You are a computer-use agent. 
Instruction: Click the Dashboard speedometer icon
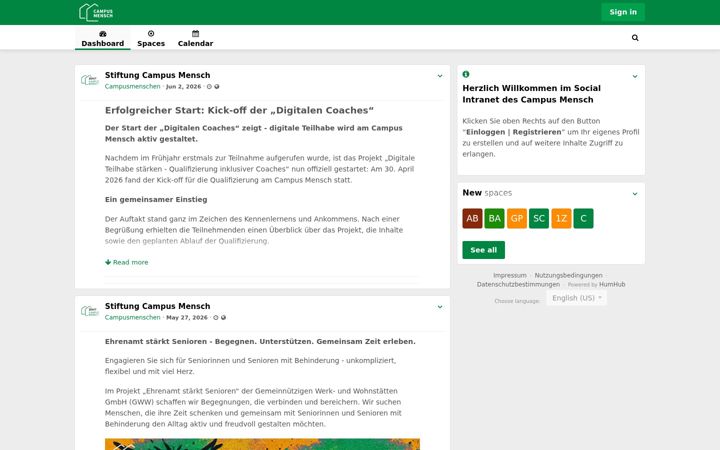click(x=102, y=34)
